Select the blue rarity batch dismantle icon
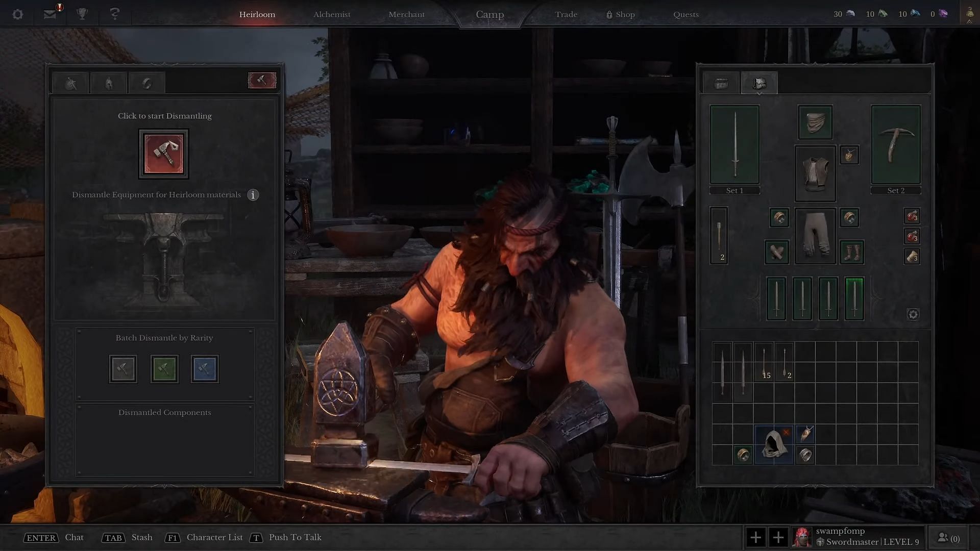 204,368
